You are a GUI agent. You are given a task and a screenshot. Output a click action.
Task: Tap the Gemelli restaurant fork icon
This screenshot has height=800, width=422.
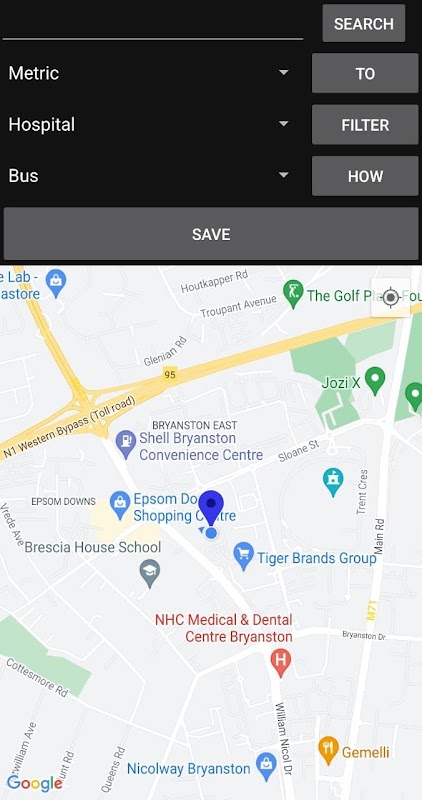(328, 750)
